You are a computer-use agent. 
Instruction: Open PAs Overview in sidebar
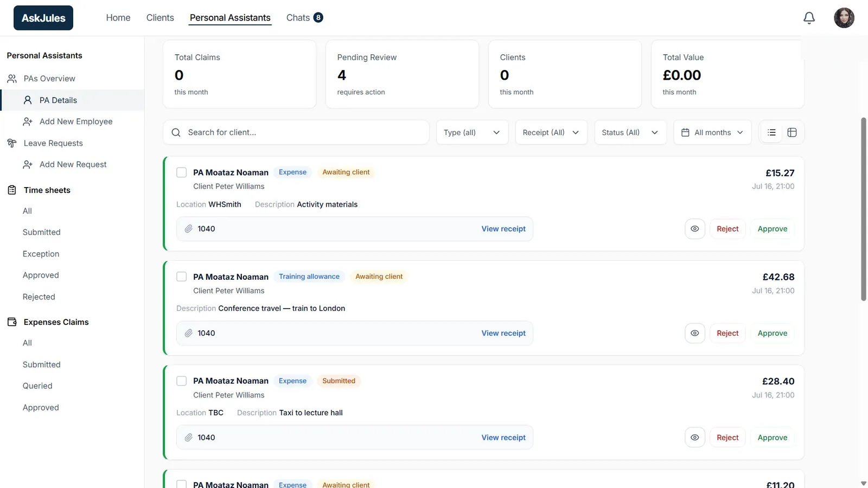point(49,79)
